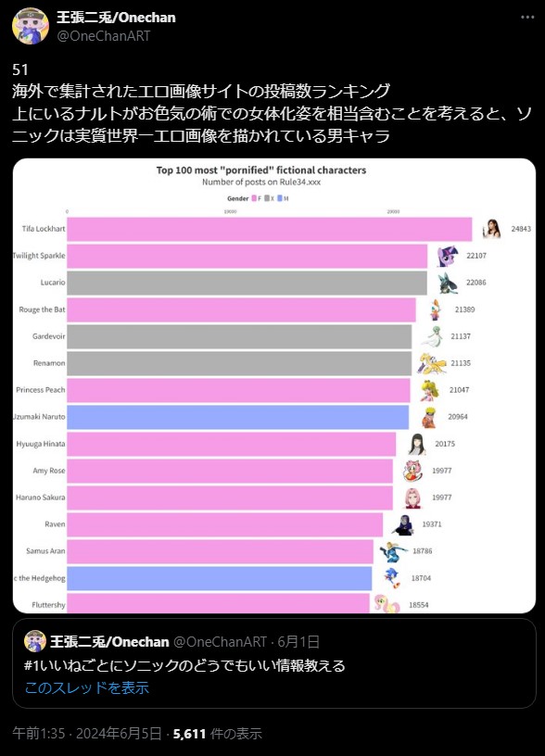Click the blue M gender legend swatch
Screen dimensions: 545x756
280,198
